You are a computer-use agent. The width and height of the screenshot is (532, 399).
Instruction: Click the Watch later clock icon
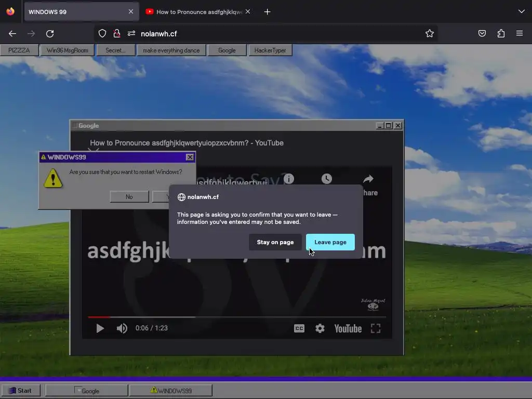click(327, 179)
